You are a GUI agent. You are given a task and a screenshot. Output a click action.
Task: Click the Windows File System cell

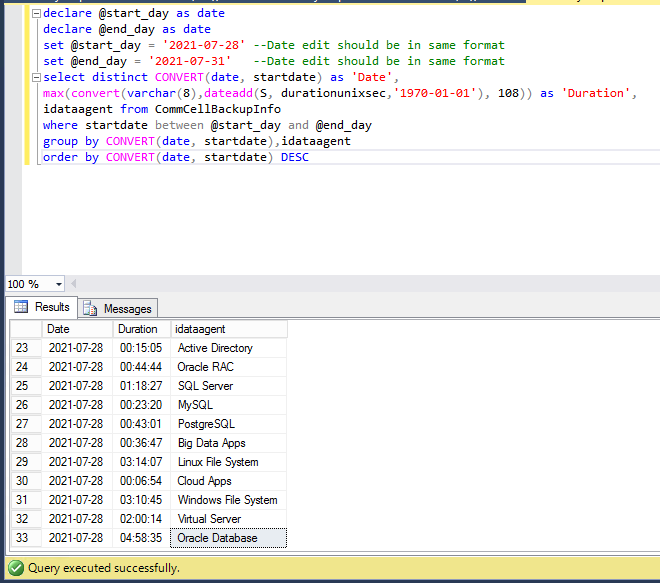point(229,500)
